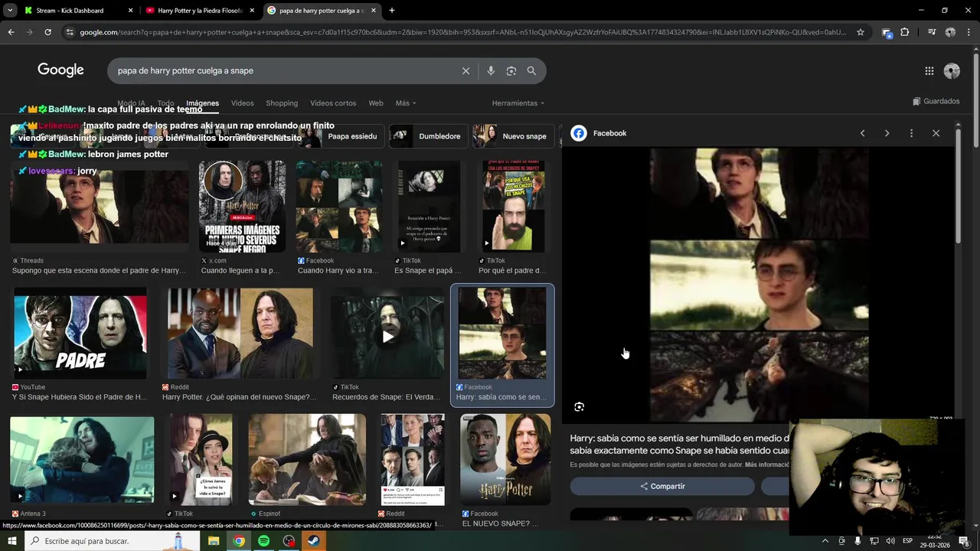Close the Kick Dashboard tab
The width and height of the screenshot is (980, 551).
pos(130,11)
